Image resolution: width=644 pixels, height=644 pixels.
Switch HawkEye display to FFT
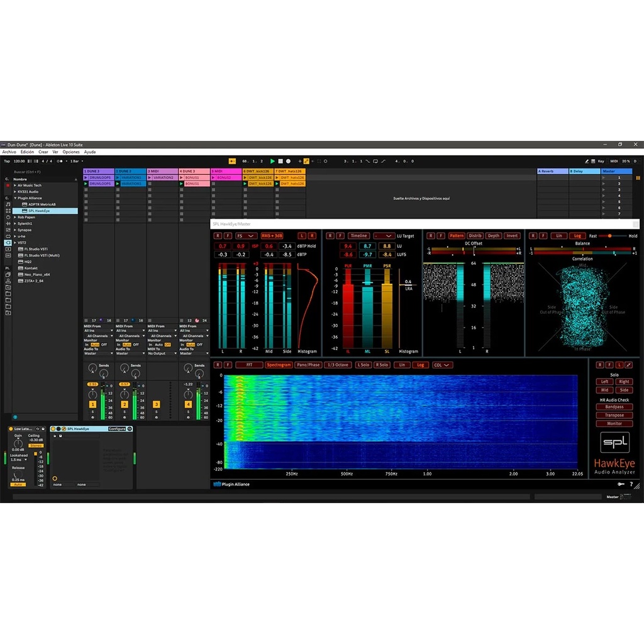249,365
